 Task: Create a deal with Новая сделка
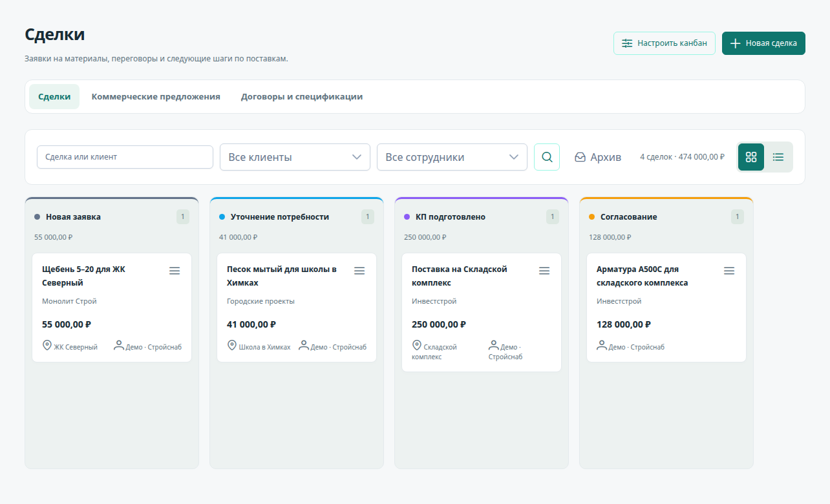click(x=763, y=43)
